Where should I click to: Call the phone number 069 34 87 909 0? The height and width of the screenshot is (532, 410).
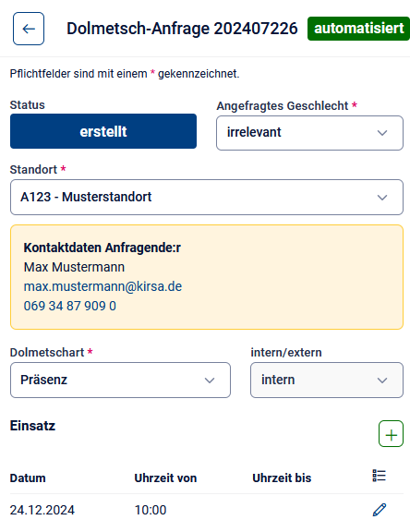(x=70, y=306)
